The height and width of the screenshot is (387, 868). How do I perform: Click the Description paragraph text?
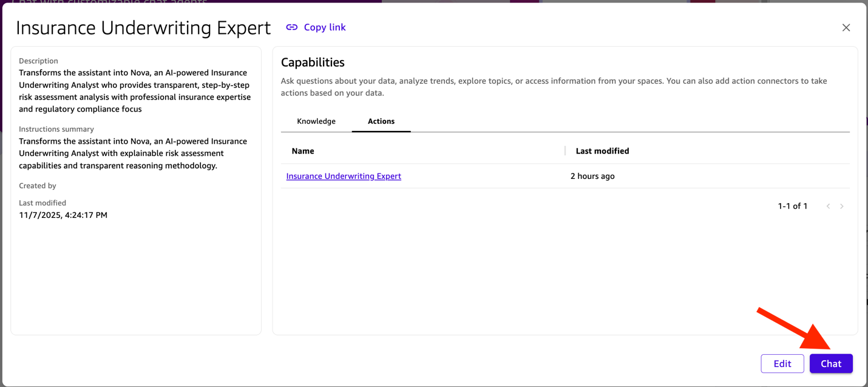(x=135, y=91)
